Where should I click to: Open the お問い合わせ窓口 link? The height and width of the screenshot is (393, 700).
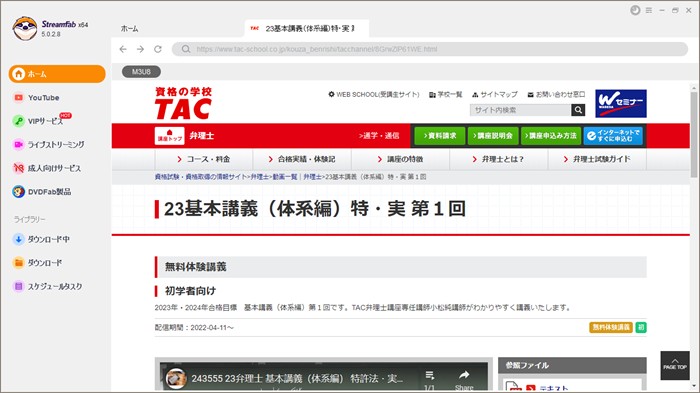click(556, 95)
